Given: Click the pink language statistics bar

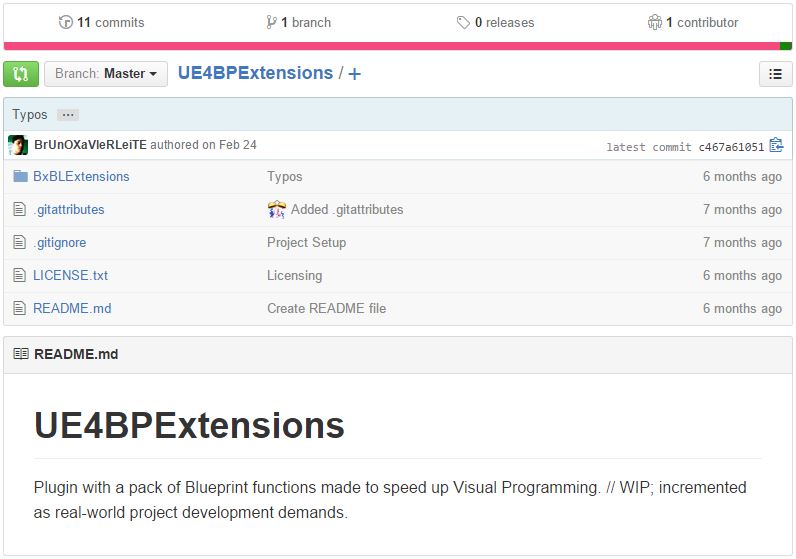Looking at the screenshot, I should tap(390, 46).
